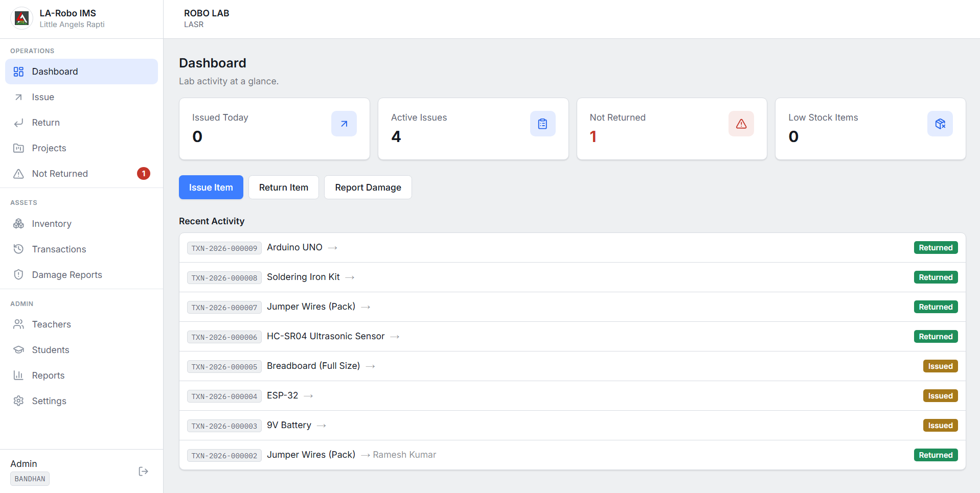Click the logout icon beside Admin
The height and width of the screenshot is (493, 980).
pyautogui.click(x=143, y=471)
